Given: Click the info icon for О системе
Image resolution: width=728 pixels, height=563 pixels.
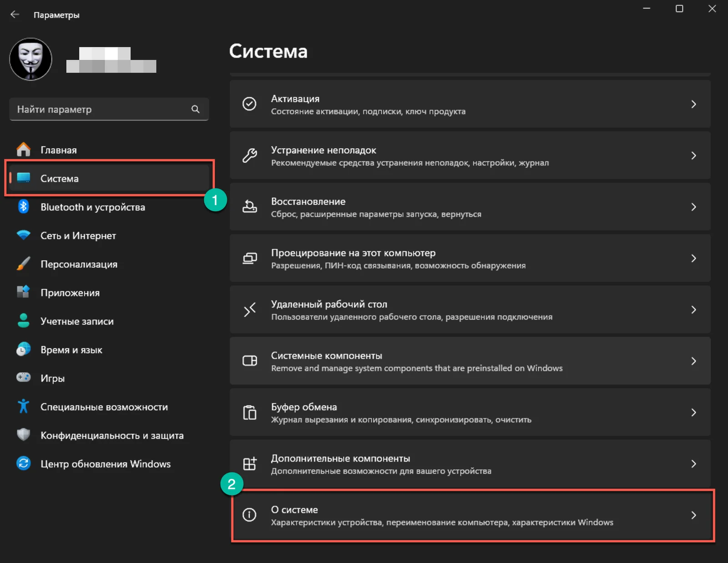Looking at the screenshot, I should coord(249,515).
